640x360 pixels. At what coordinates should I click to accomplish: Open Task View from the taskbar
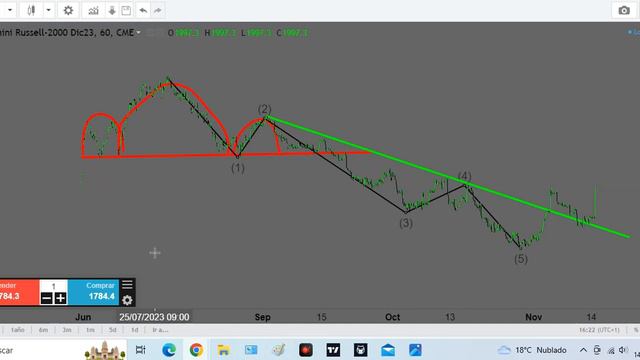coord(140,350)
